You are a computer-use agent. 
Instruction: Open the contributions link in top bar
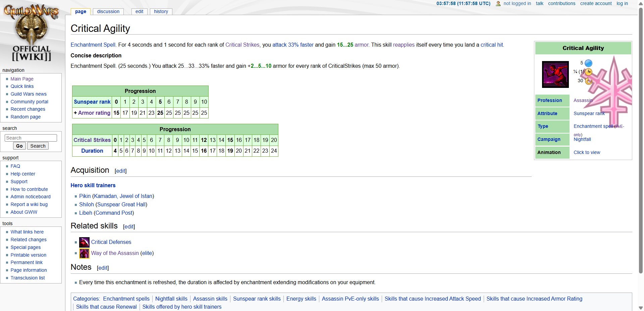pos(561,3)
